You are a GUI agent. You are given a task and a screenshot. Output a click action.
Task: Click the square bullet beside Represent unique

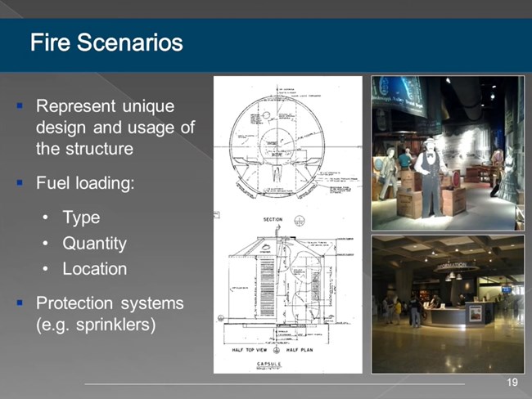20,107
